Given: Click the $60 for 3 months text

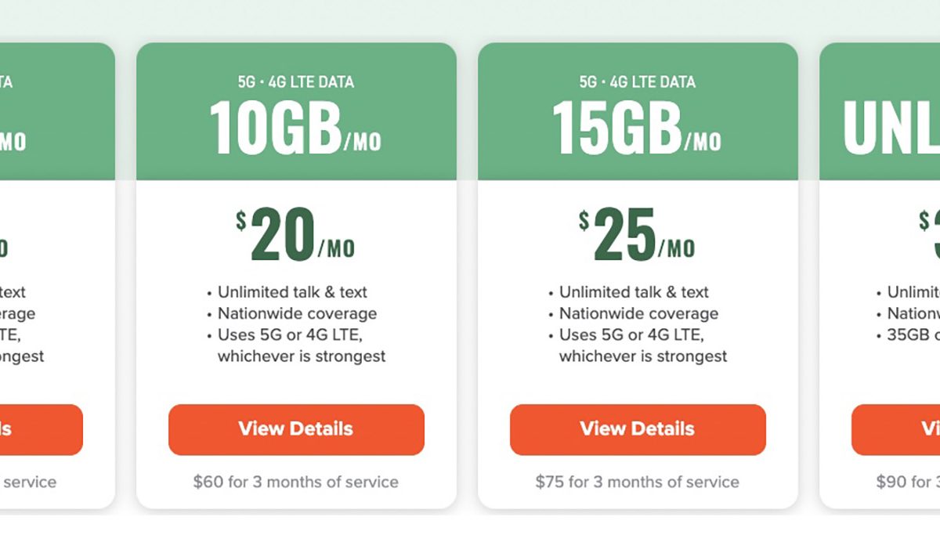Looking at the screenshot, I should (x=295, y=482).
